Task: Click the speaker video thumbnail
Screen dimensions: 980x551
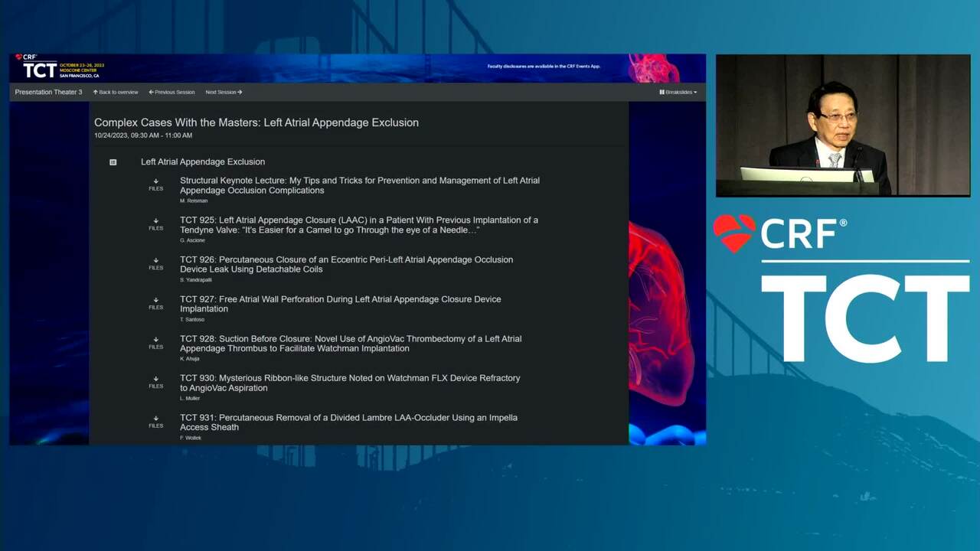Action: pyautogui.click(x=843, y=126)
